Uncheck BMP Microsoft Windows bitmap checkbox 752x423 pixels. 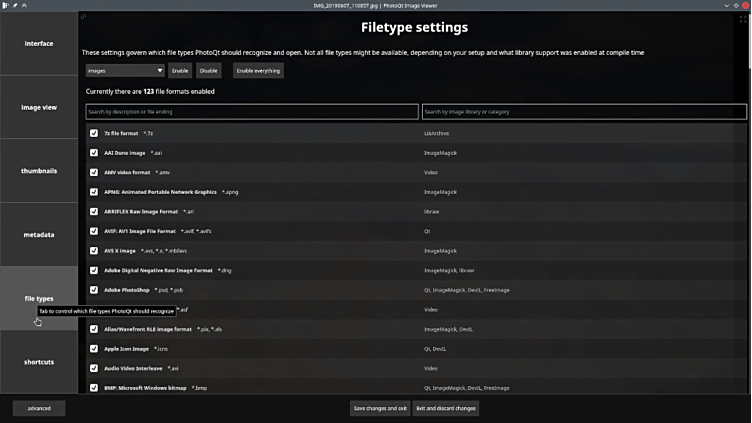pyautogui.click(x=94, y=387)
